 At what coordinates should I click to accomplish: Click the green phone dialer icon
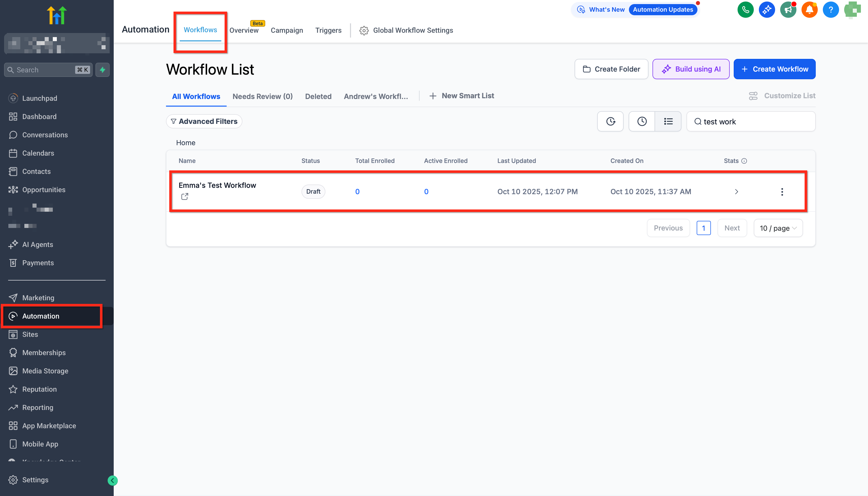coord(745,10)
